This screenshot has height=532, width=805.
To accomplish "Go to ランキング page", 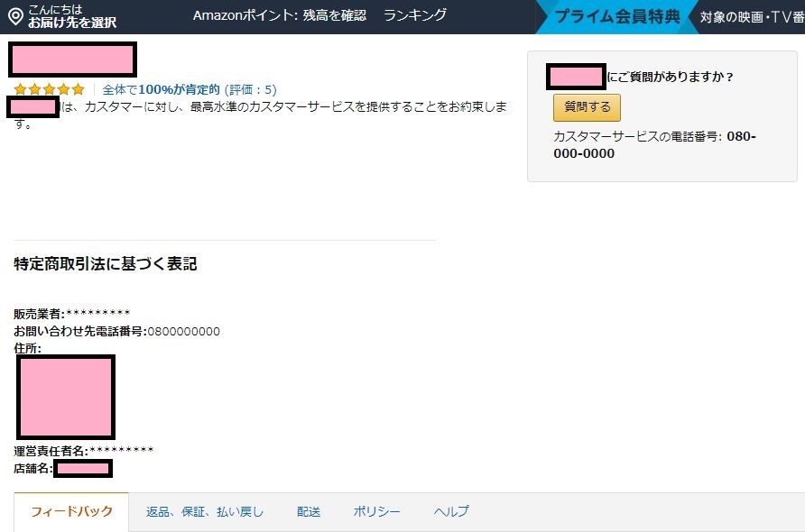I will click(x=415, y=15).
